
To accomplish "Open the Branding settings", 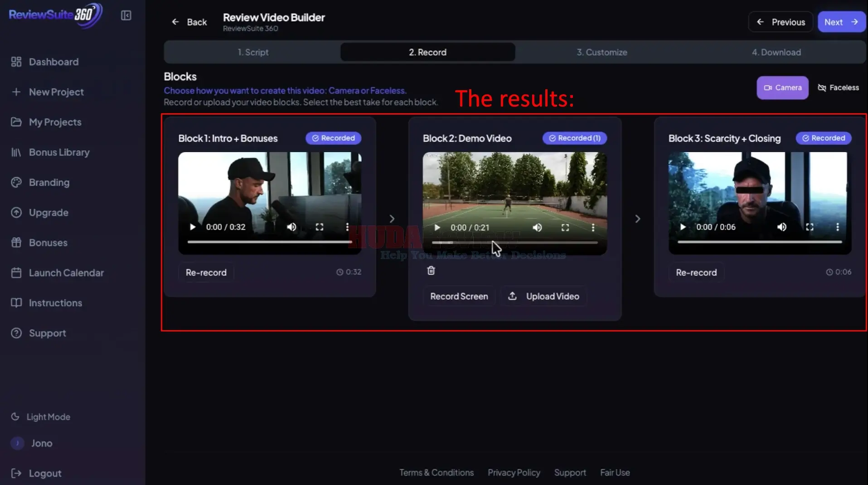I will point(48,182).
